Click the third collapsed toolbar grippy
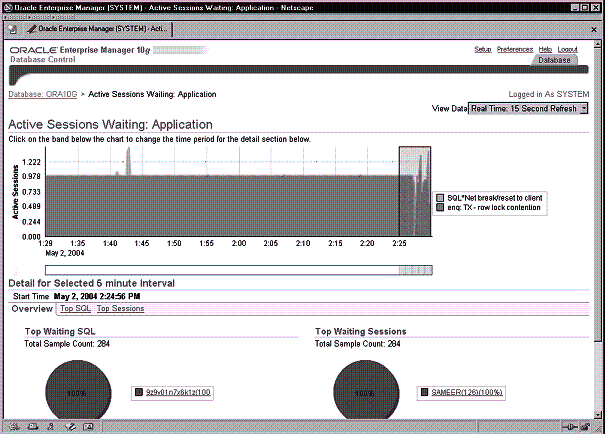The image size is (605, 434). [62, 17]
